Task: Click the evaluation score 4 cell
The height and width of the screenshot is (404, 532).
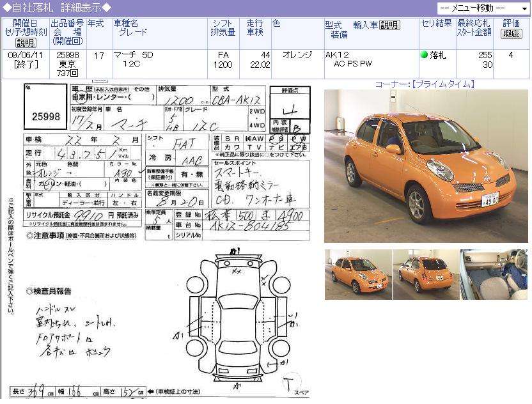Action: (511, 55)
